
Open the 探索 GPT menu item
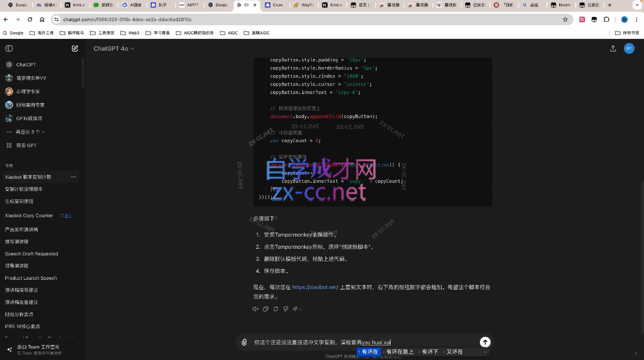point(26,145)
